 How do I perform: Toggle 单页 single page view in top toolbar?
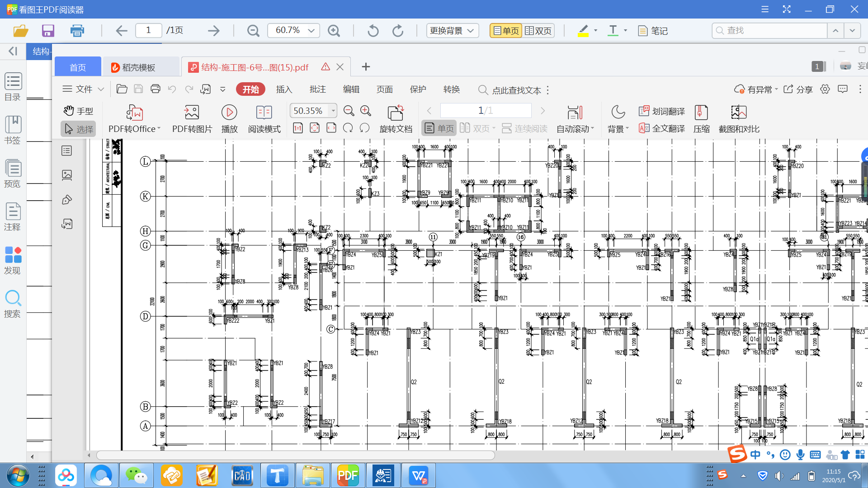coord(506,31)
